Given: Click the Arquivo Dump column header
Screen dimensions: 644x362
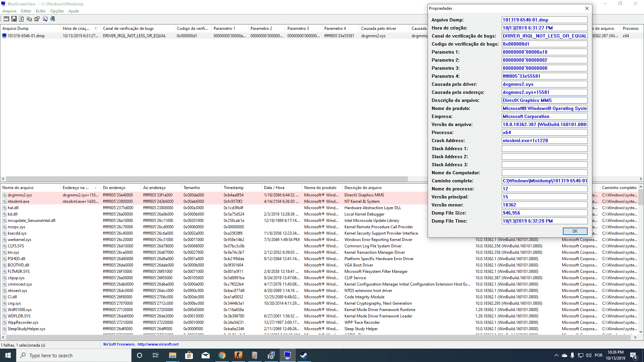Looking at the screenshot, I should click(30, 28).
